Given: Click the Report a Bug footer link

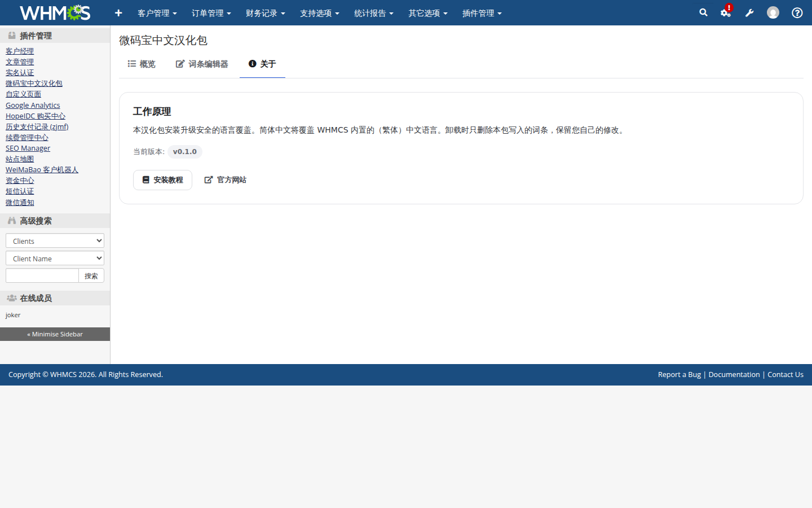Looking at the screenshot, I should (x=679, y=374).
